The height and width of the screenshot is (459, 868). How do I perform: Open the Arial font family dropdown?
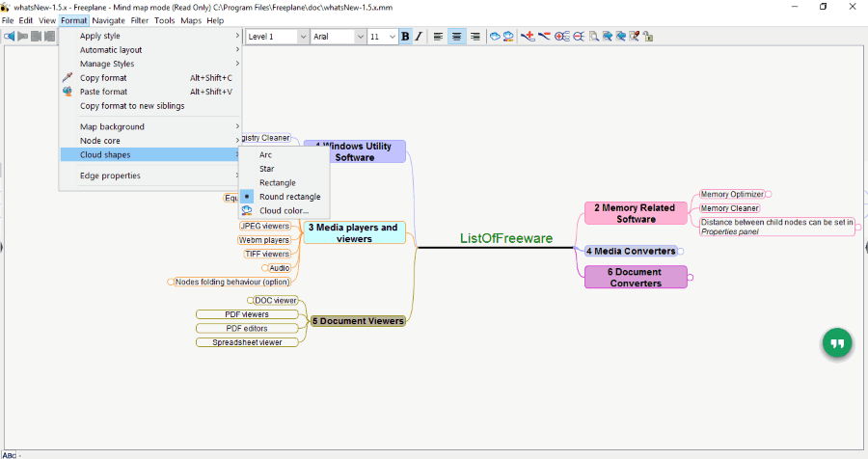click(x=361, y=37)
